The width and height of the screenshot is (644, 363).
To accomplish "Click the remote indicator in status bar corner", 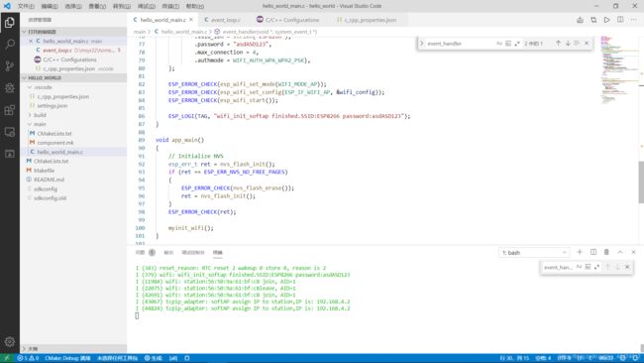I will click(6, 358).
